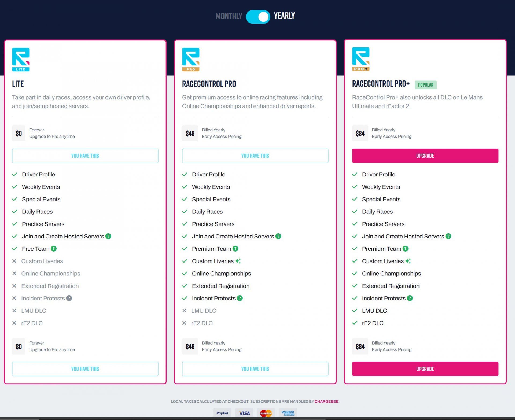Click the top $84 price tag in Pro+
The width and height of the screenshot is (515, 420).
[360, 133]
